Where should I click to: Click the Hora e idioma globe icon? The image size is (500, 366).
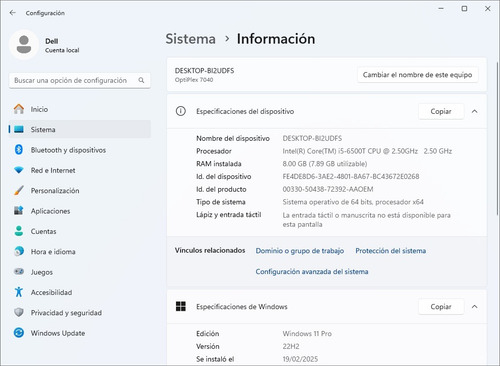19,251
